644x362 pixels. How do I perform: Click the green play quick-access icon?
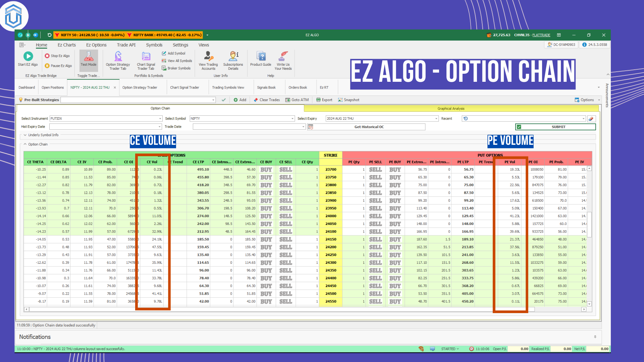pos(28,35)
